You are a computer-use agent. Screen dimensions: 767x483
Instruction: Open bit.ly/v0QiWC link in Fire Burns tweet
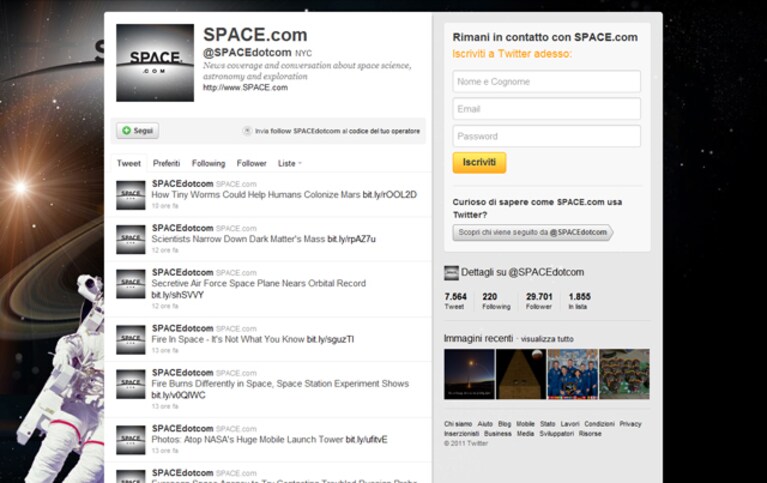tap(179, 395)
